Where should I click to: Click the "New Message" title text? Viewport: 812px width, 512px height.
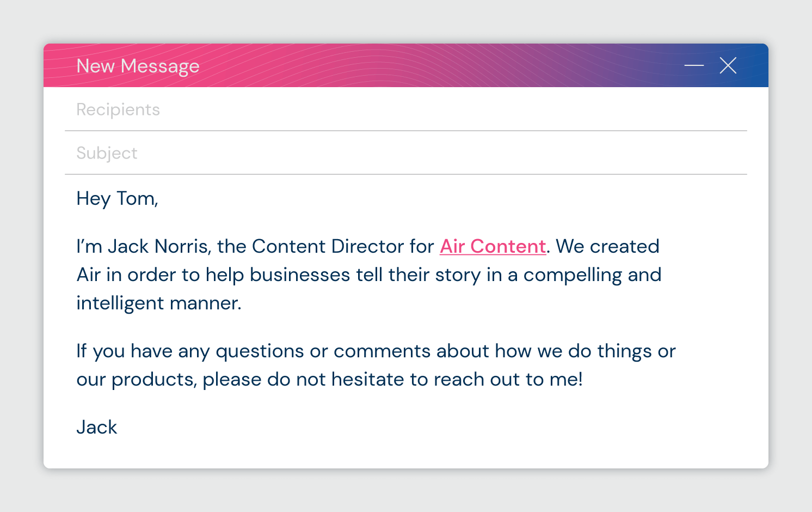138,66
